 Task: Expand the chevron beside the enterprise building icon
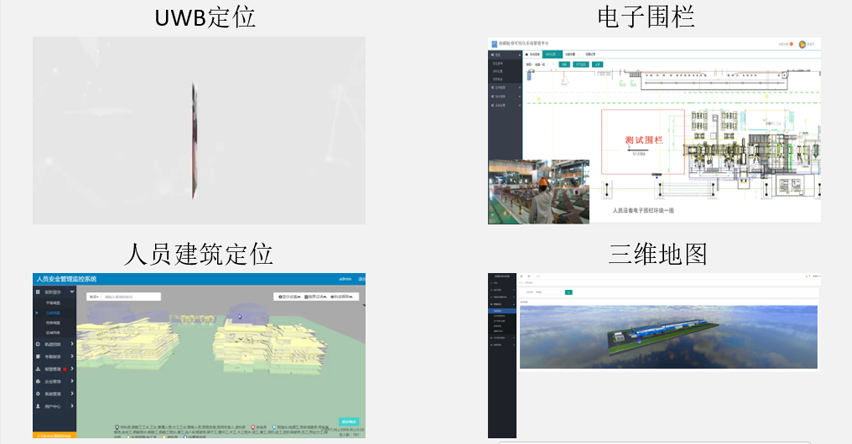click(x=72, y=382)
